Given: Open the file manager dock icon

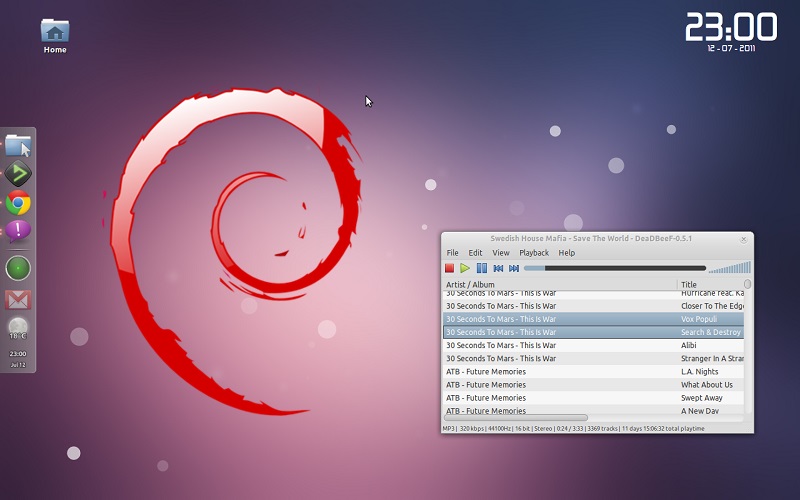Looking at the screenshot, I should (x=18, y=145).
